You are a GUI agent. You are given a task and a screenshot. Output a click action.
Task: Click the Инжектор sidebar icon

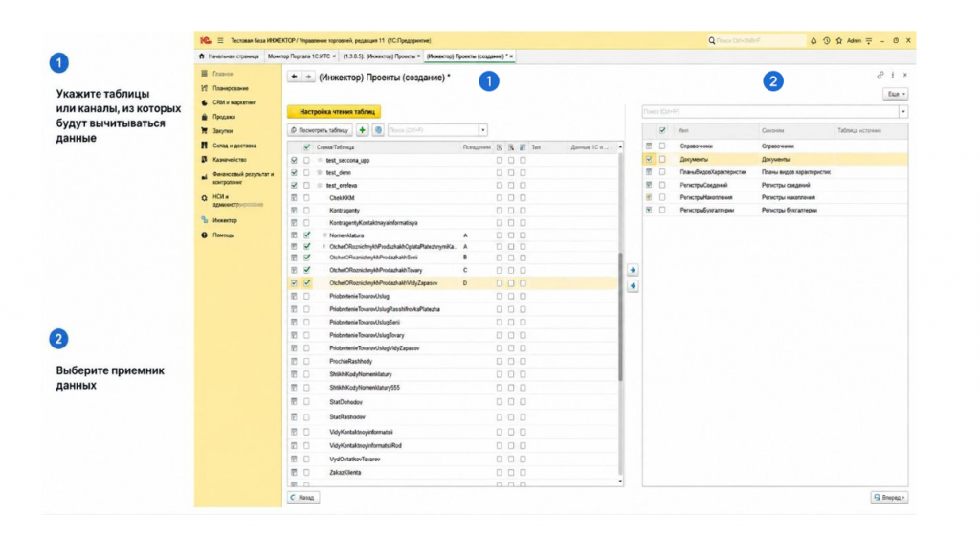coord(205,220)
